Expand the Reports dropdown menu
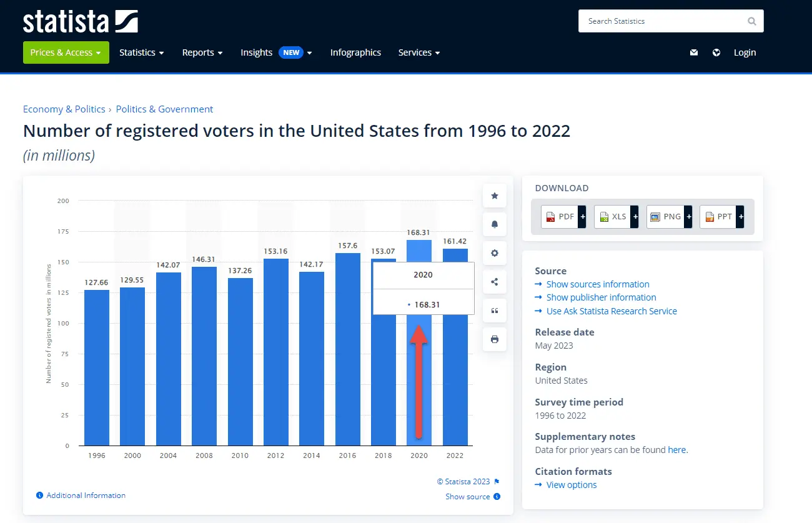The image size is (812, 523). [x=202, y=52]
